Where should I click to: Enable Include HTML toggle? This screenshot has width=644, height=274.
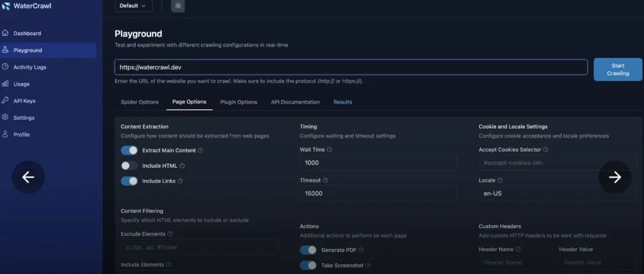point(129,166)
